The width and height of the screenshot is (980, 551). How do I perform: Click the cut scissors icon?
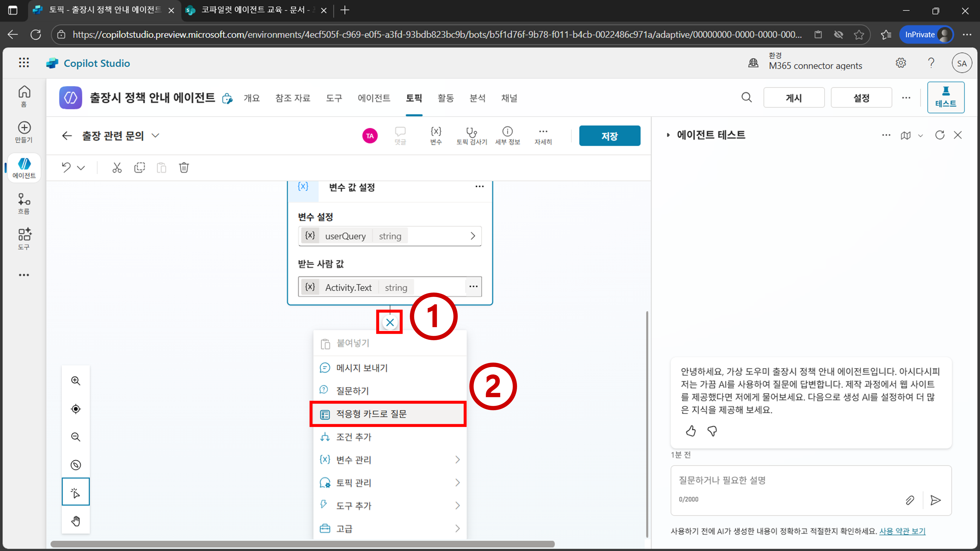(x=117, y=167)
